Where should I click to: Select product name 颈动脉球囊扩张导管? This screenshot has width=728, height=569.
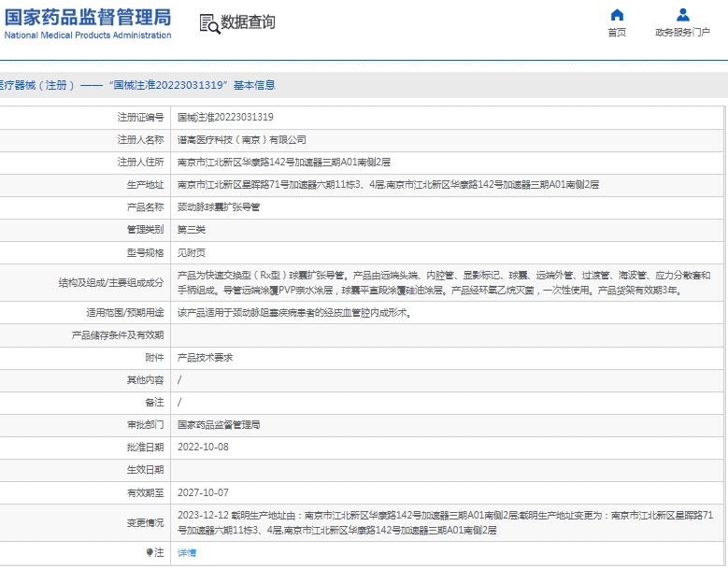219,207
